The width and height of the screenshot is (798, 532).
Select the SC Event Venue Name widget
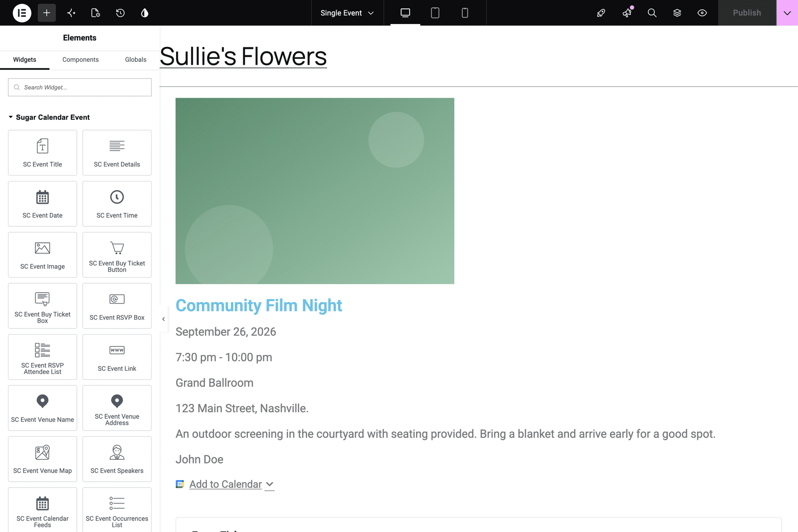pyautogui.click(x=42, y=408)
